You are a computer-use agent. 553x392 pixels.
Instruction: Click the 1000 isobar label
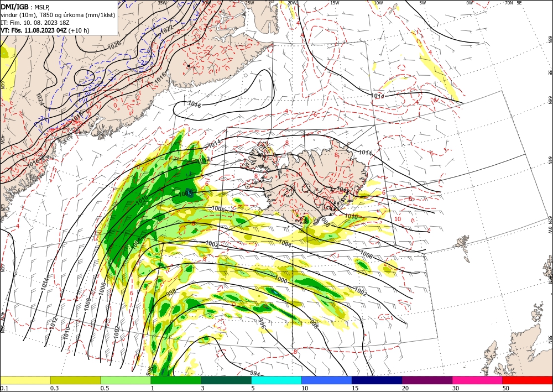(281, 280)
